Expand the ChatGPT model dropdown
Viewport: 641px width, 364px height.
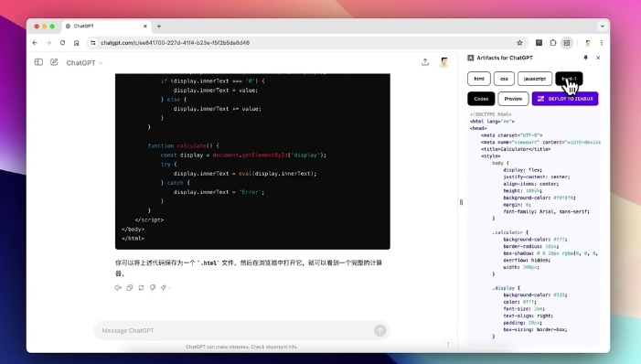tap(85, 62)
